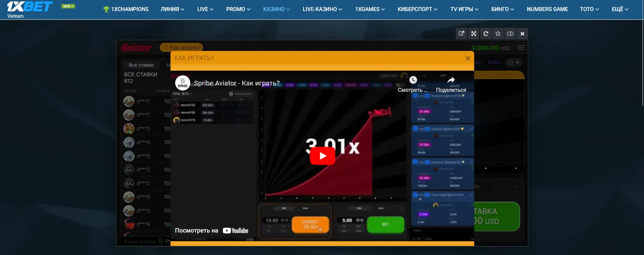
Task: Open video title 'Spribe Aviator - Как играть?'
Action: 237,83
